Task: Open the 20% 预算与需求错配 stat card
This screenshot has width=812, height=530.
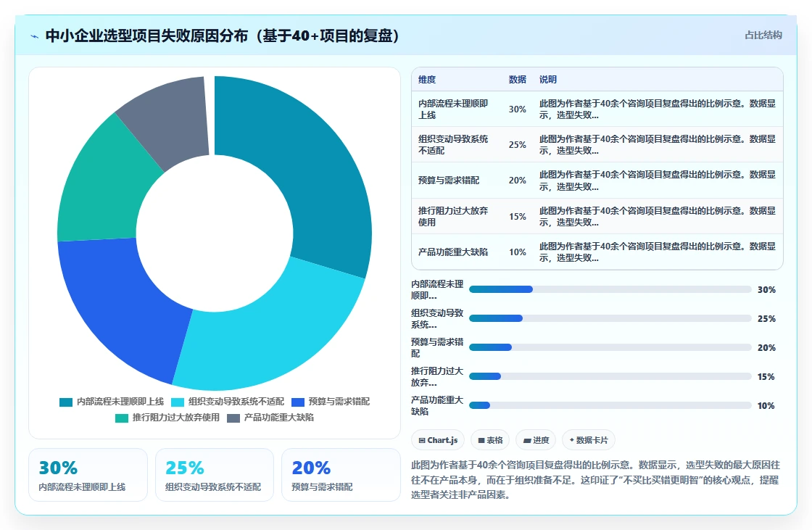Action: [x=341, y=475]
